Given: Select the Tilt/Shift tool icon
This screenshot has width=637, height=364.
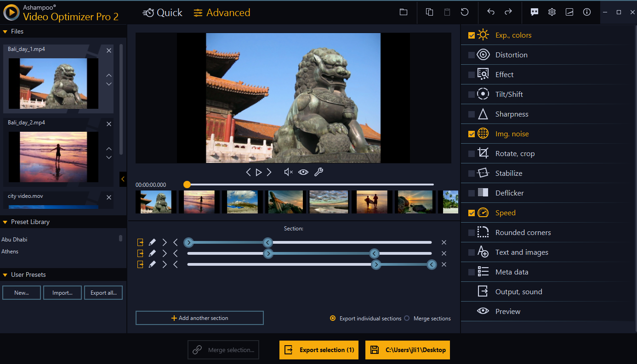Looking at the screenshot, I should point(483,94).
